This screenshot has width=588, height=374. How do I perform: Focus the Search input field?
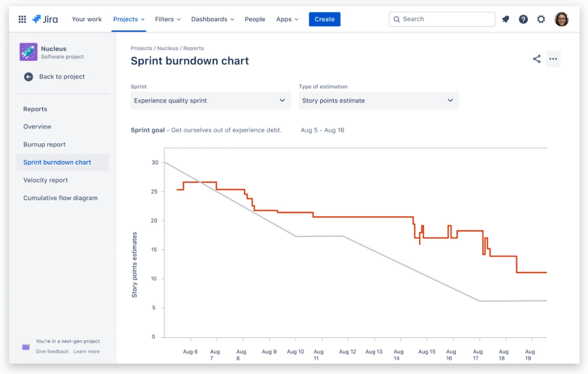(x=442, y=19)
